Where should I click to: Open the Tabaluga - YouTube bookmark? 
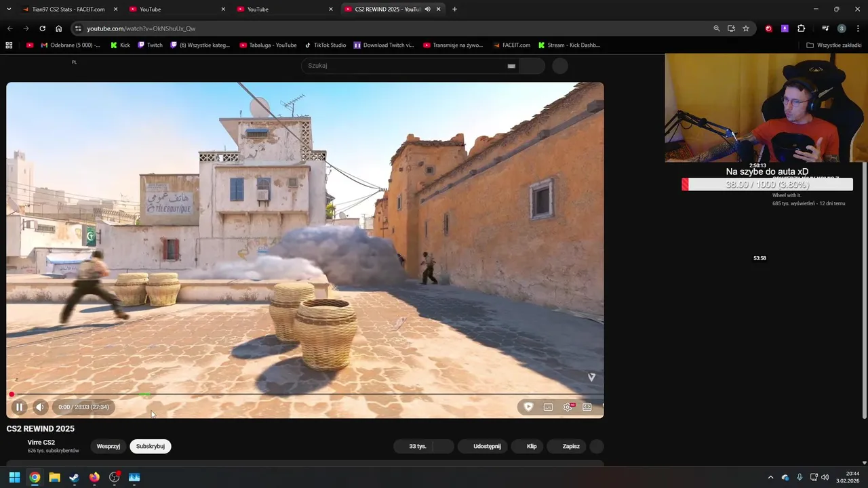[x=268, y=45]
